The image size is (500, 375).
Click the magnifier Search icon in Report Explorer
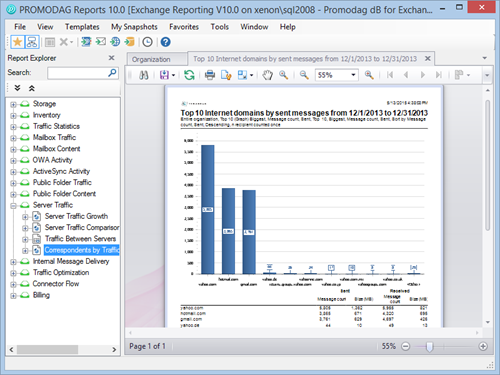click(x=112, y=73)
